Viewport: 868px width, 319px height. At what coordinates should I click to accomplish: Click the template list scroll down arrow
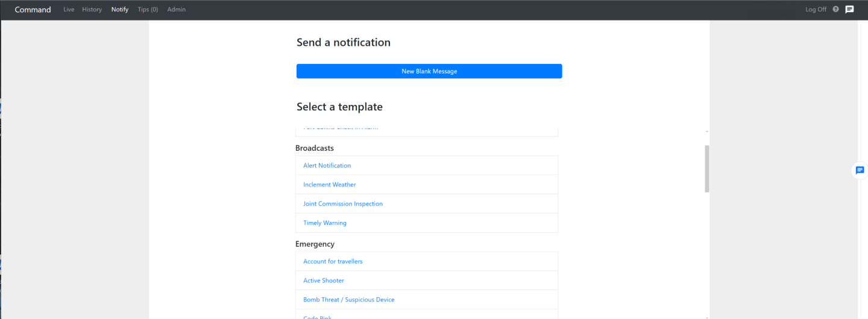706,317
